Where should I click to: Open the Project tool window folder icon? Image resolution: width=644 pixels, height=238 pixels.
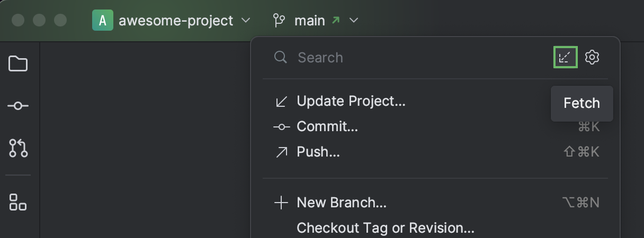click(x=18, y=63)
